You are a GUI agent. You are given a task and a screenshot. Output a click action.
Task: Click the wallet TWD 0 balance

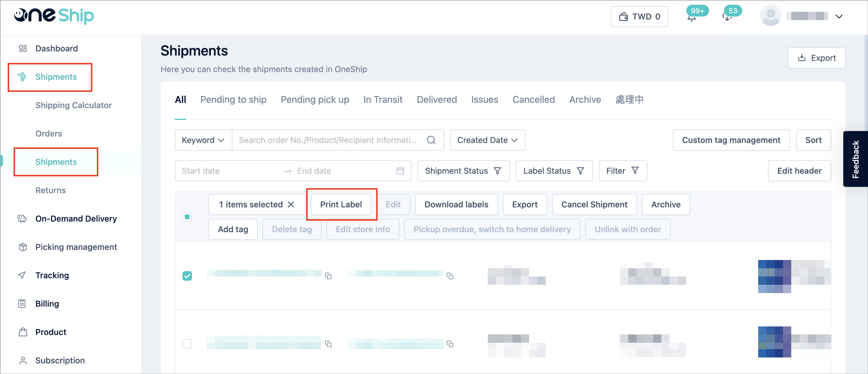(639, 17)
